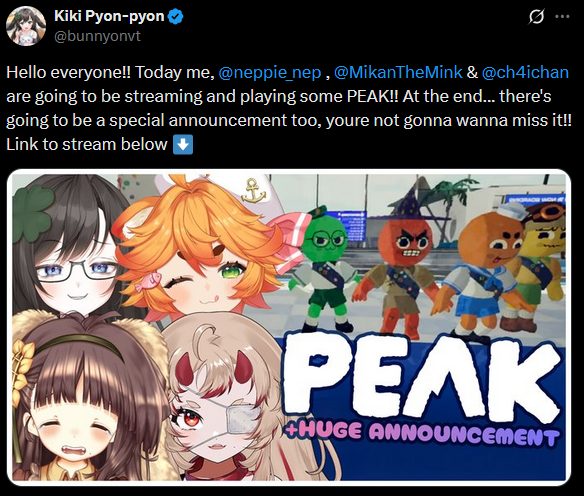
Task: Open the three-dot more options menu
Action: [562, 17]
